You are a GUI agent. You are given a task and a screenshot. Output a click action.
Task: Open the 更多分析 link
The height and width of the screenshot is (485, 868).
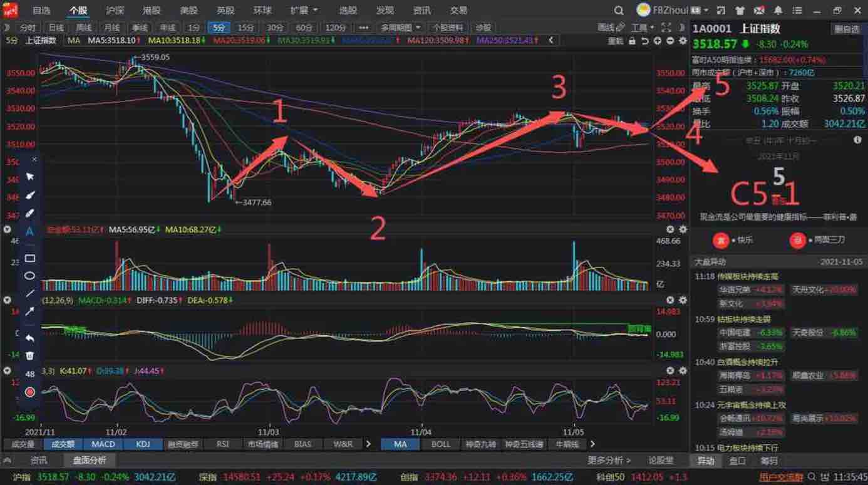coord(609,461)
